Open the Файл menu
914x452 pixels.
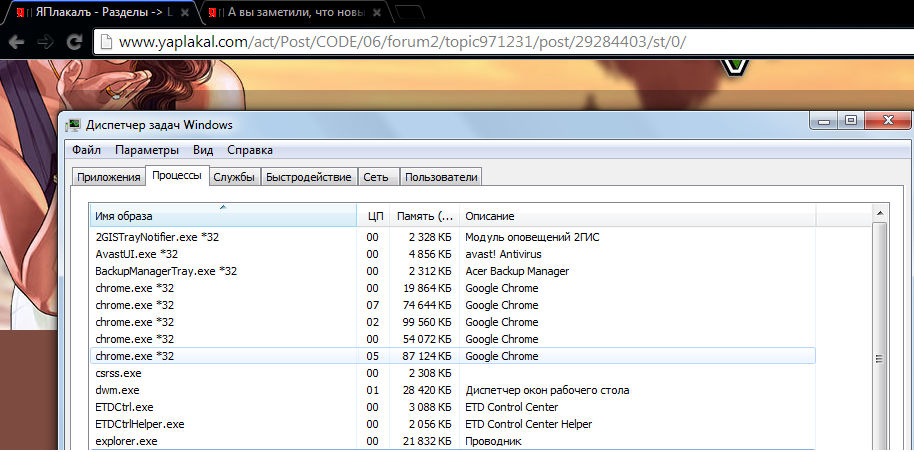(x=86, y=150)
